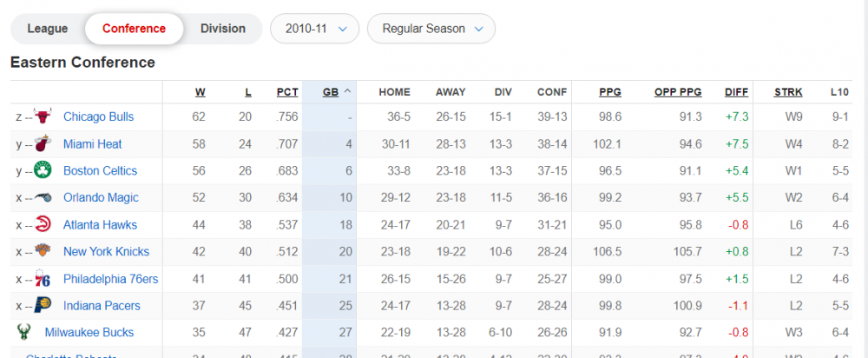The width and height of the screenshot is (868, 358).
Task: Click the Miami Heat team logo
Action: [43, 143]
